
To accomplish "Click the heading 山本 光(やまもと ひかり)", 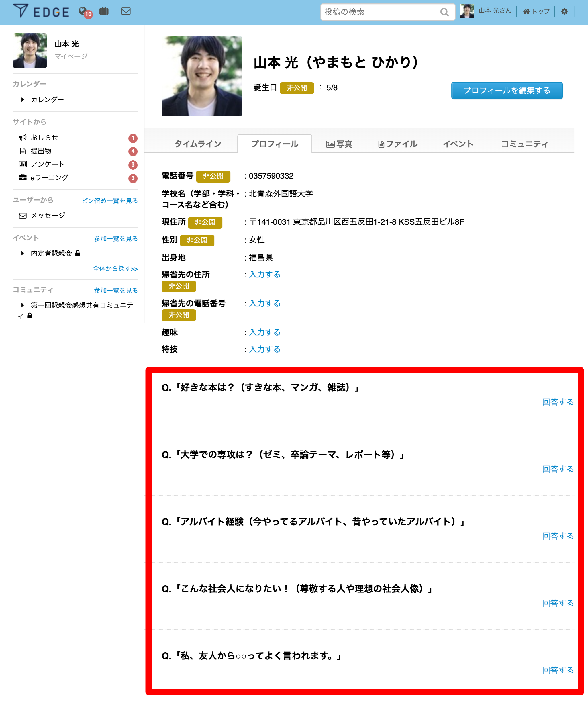I will (x=336, y=62).
